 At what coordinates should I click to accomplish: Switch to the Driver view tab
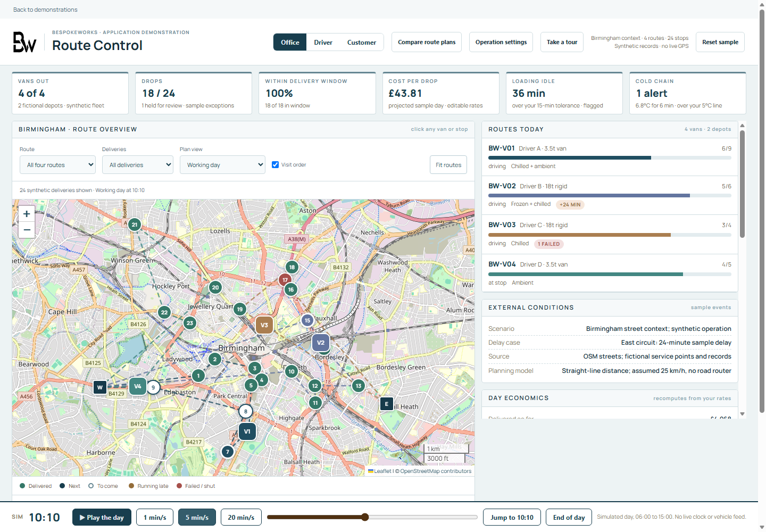tap(323, 42)
